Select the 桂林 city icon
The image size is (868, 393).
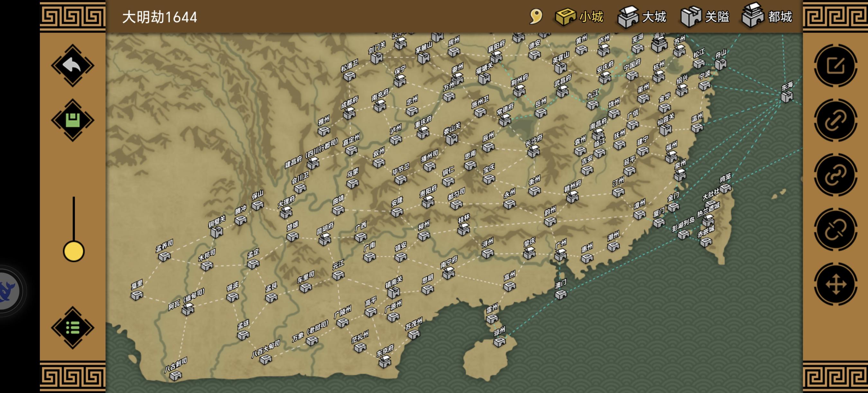464,230
